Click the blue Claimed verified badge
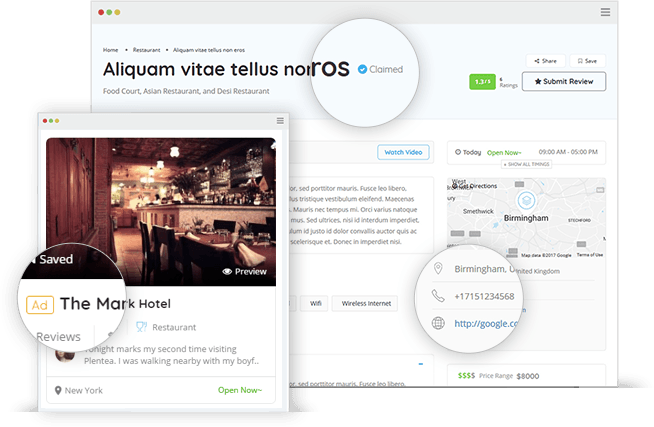Image resolution: width=654 pixels, height=427 pixels. coord(362,69)
